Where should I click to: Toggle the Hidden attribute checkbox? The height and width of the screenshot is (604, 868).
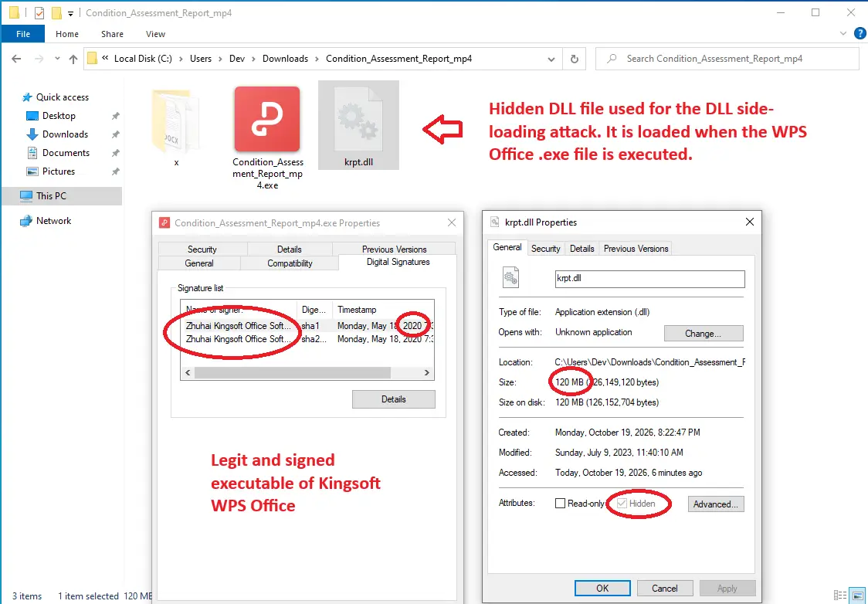click(x=622, y=504)
